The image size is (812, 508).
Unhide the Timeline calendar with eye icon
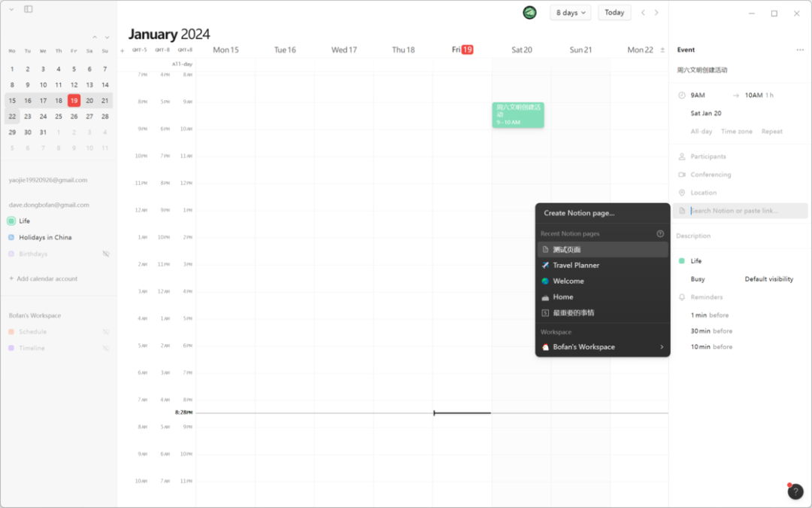106,348
